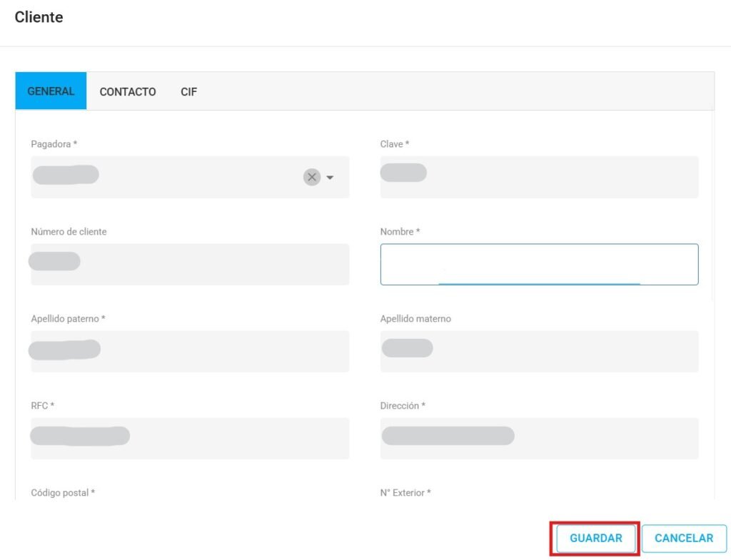Focus the Apellido paterno field
Viewport: 731px width, 560px height.
[x=189, y=352]
